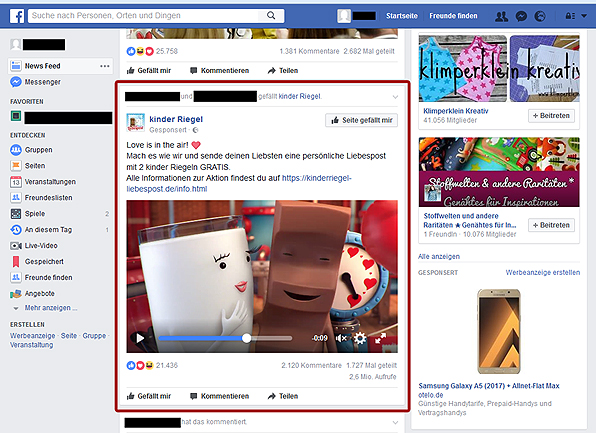Open 2.682 Mal geteilt link
Image resolution: width=596 pixels, height=433 pixels.
click(369, 51)
